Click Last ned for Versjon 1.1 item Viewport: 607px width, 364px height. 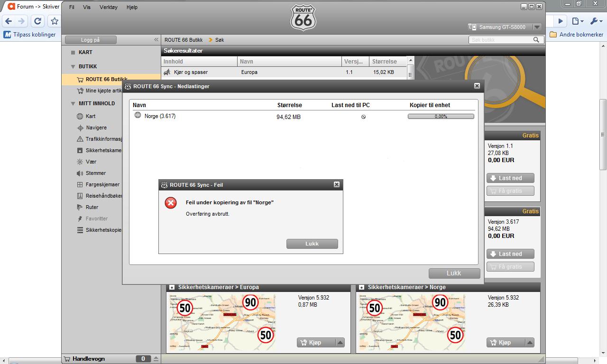(x=510, y=178)
